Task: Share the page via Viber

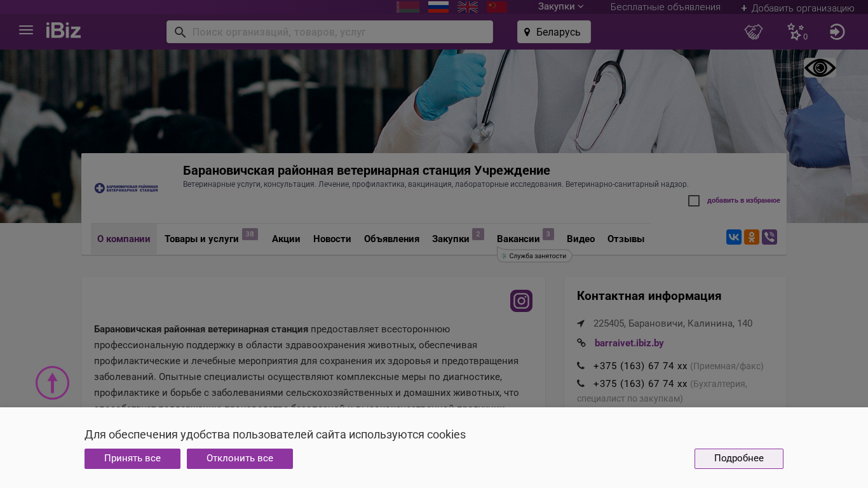Action: (x=770, y=237)
